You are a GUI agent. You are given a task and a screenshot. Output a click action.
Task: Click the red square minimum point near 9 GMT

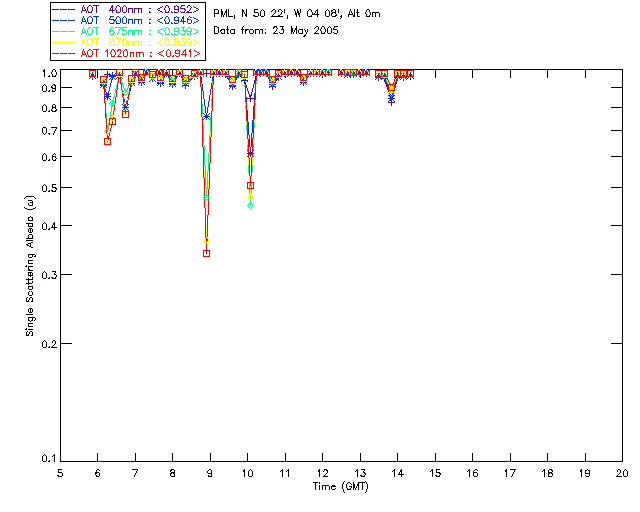[207, 254]
